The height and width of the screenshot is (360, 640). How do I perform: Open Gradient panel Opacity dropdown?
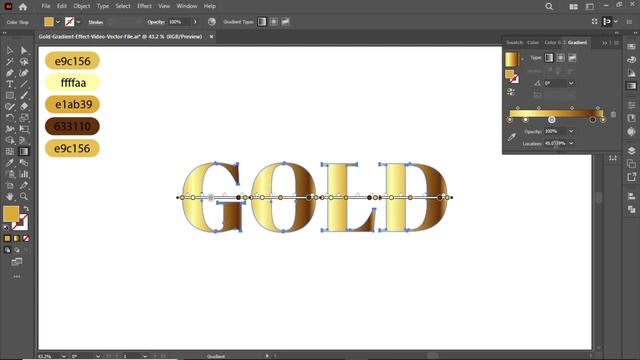[571, 131]
